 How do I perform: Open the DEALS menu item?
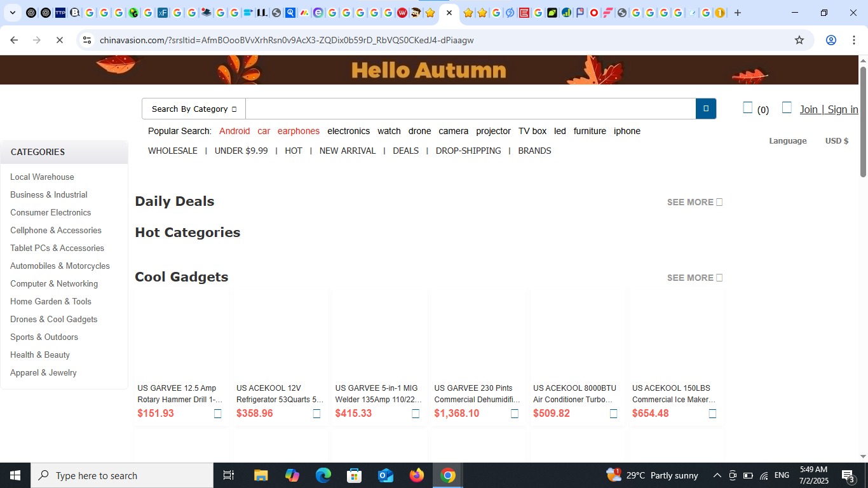tap(405, 151)
